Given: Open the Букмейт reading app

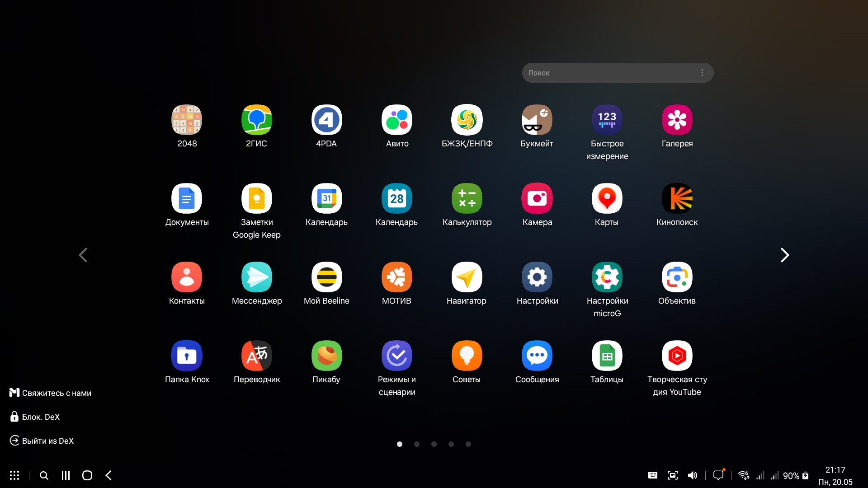Looking at the screenshot, I should point(537,120).
